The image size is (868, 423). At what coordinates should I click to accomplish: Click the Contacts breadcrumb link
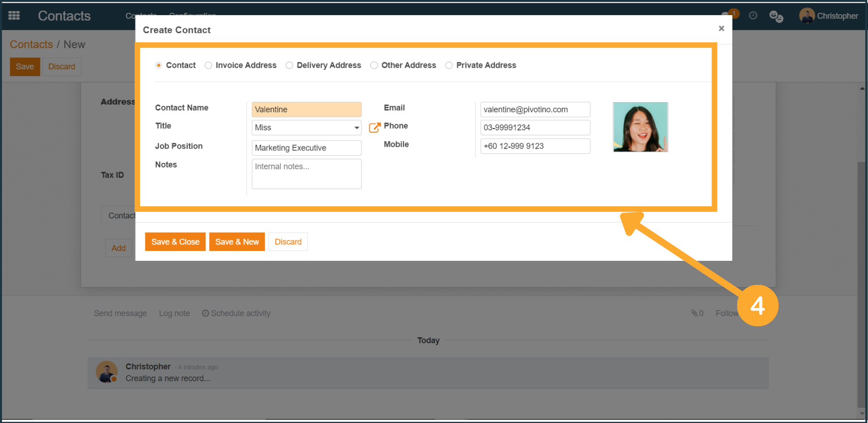coord(31,45)
